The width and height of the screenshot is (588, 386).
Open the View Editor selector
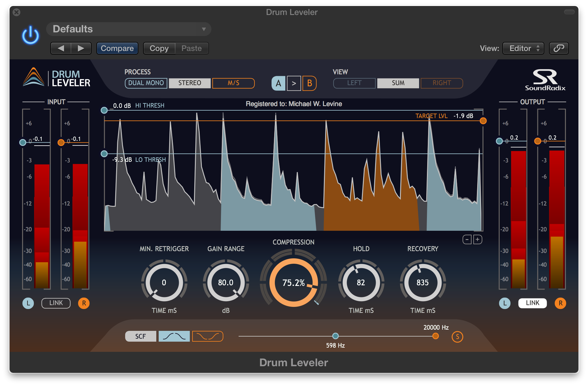[x=523, y=48]
